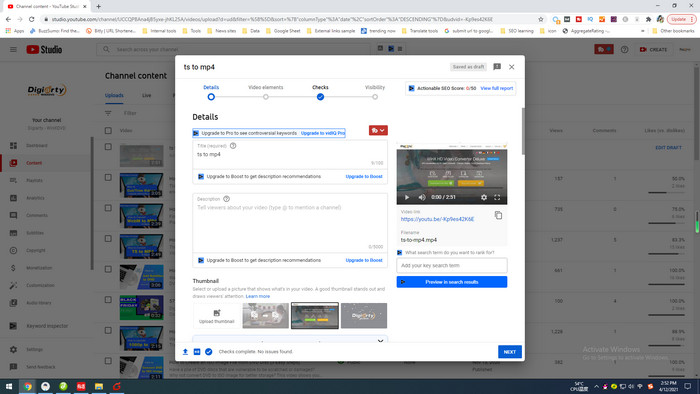Open the help icon in the top bar
700x394 pixels.
(624, 50)
